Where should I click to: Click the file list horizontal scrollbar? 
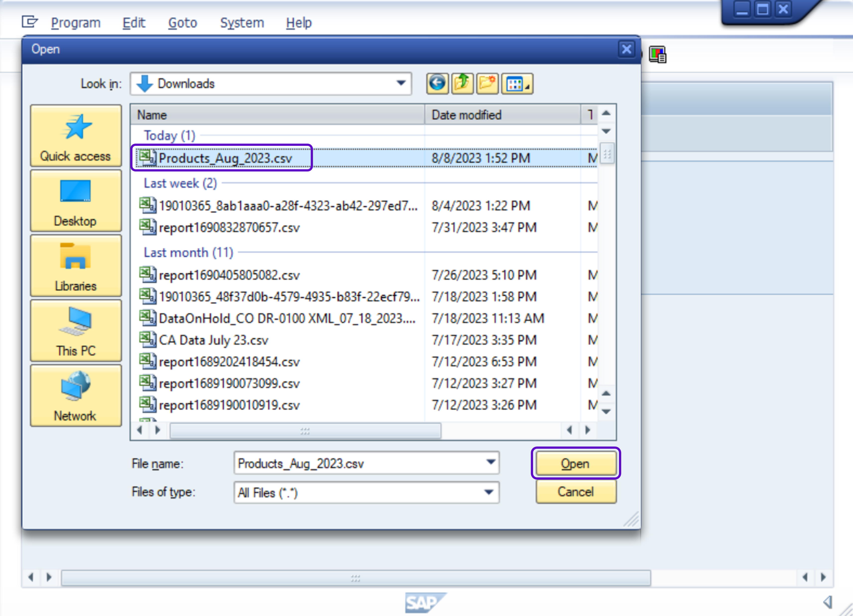(x=305, y=430)
